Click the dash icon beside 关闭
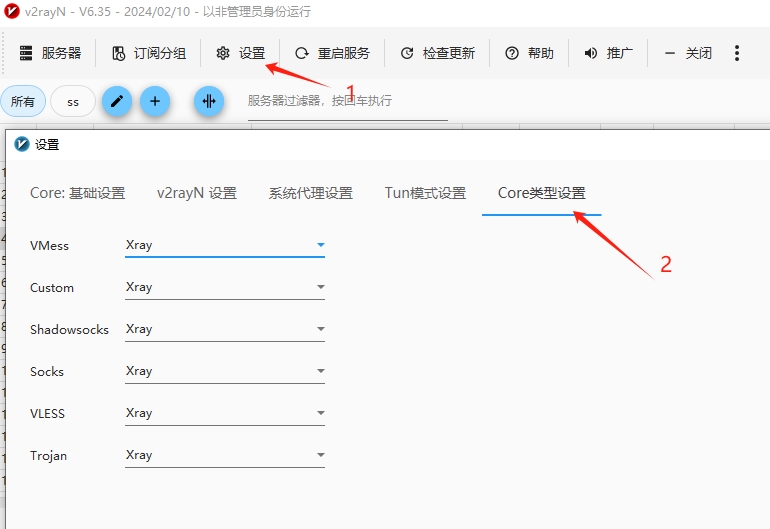Screen dimensions: 770x529 point(669,53)
